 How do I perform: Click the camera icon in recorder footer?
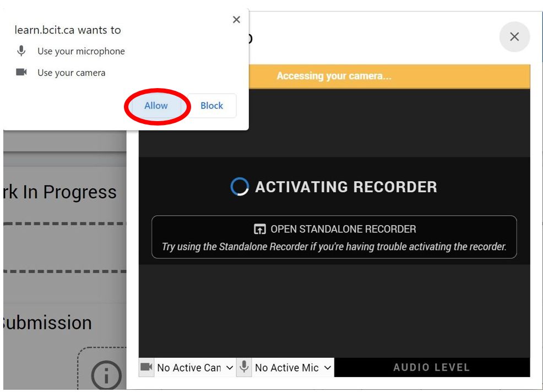pyautogui.click(x=146, y=367)
